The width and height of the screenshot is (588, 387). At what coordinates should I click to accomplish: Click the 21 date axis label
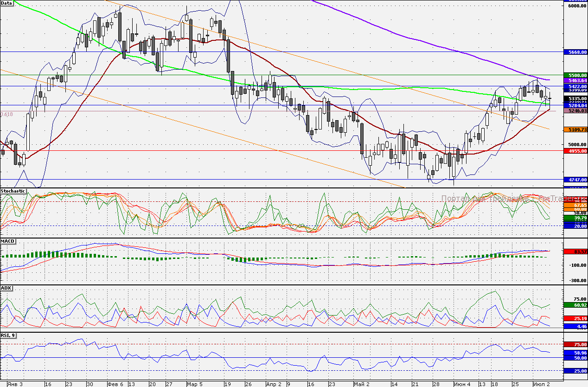415,384
